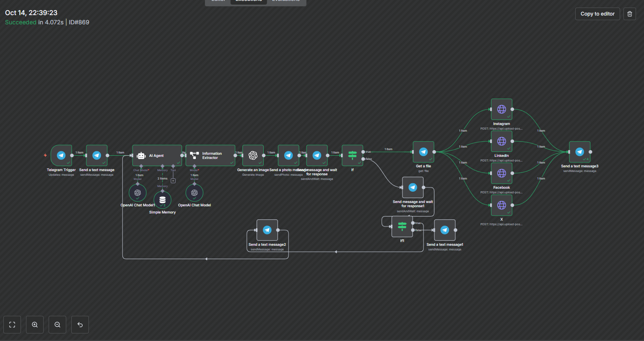This screenshot has height=341, width=644.
Task: Fit the workflow to view
Action: point(12,325)
